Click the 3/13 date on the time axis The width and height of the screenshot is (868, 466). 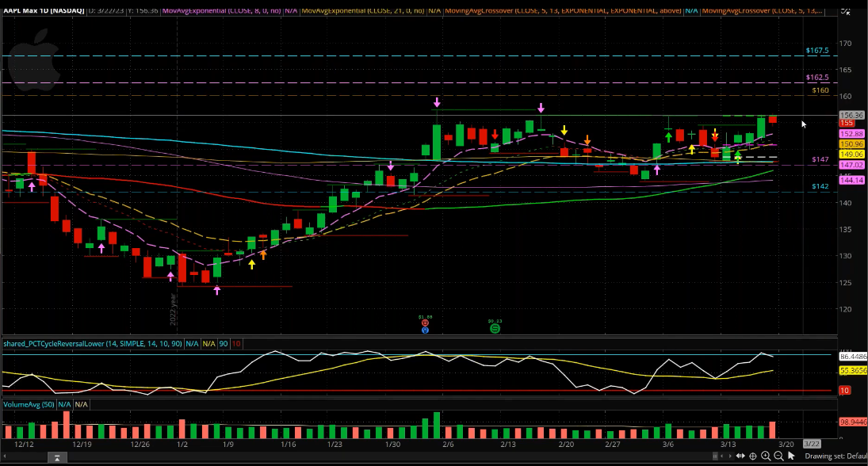(728, 445)
